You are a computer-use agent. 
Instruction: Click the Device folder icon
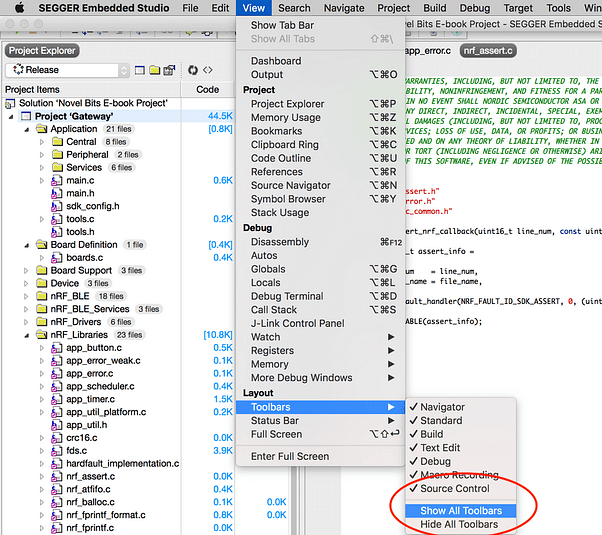coord(41,283)
